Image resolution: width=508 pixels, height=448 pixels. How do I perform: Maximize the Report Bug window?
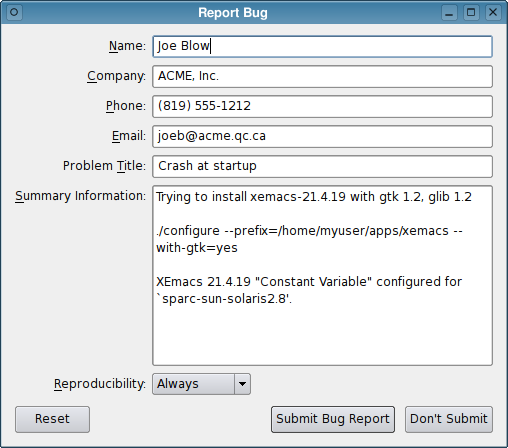[x=471, y=13]
